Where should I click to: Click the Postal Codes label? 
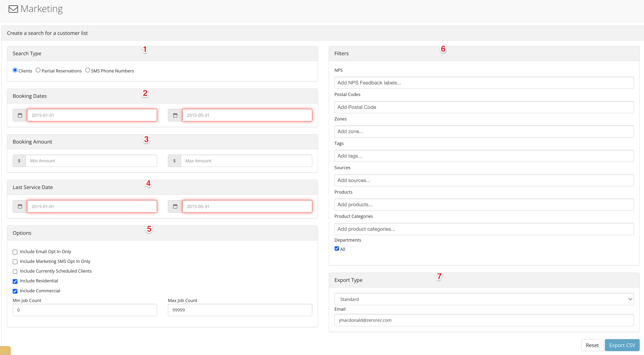[x=347, y=94]
